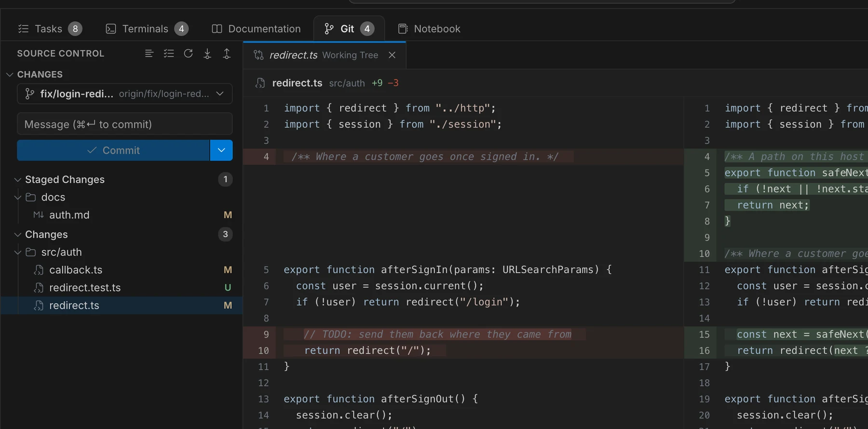Collapse the src/auth folder
The image size is (868, 429).
[18, 252]
